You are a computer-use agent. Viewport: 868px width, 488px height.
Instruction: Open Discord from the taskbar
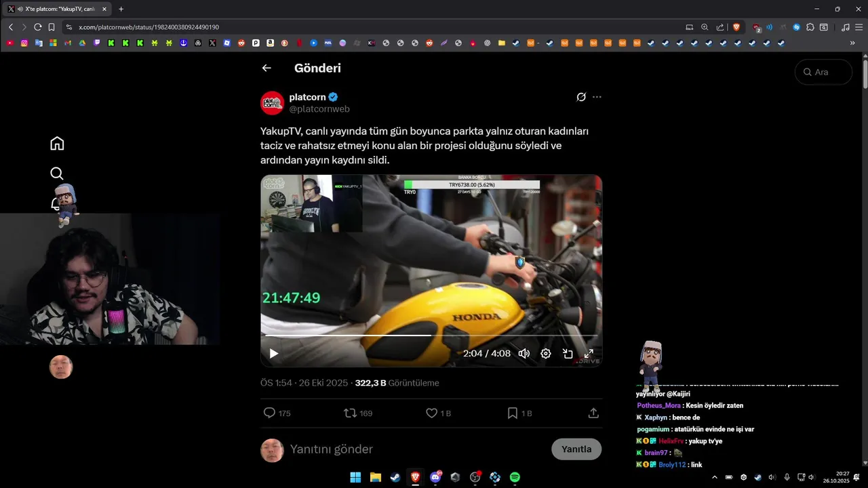click(x=435, y=477)
